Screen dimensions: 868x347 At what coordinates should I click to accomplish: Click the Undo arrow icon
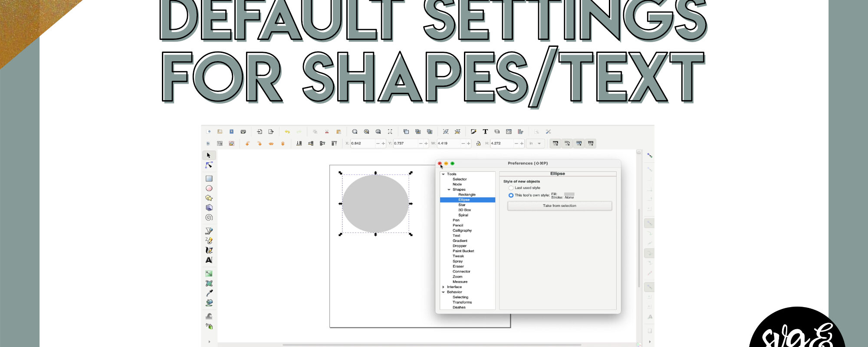(x=287, y=131)
